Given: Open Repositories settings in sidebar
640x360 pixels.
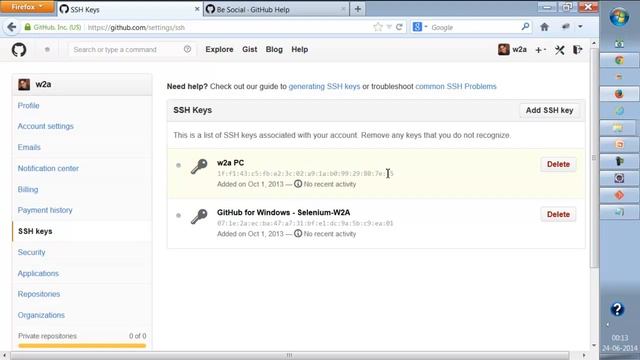Looking at the screenshot, I should point(39,294).
